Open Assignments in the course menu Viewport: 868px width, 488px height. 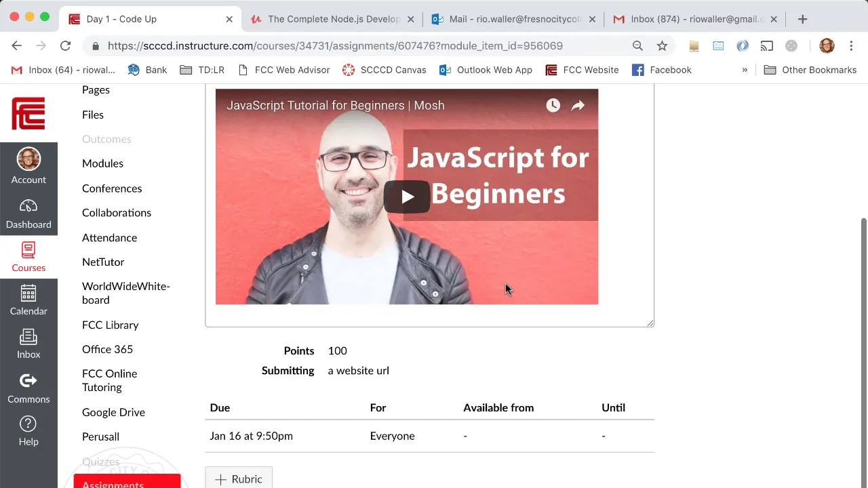(127, 482)
